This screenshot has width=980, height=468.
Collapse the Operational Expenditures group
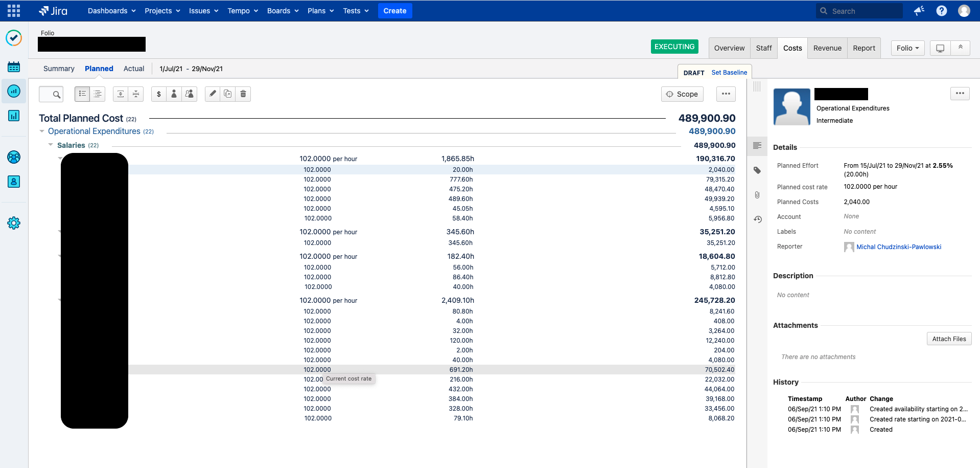pyautogui.click(x=42, y=131)
